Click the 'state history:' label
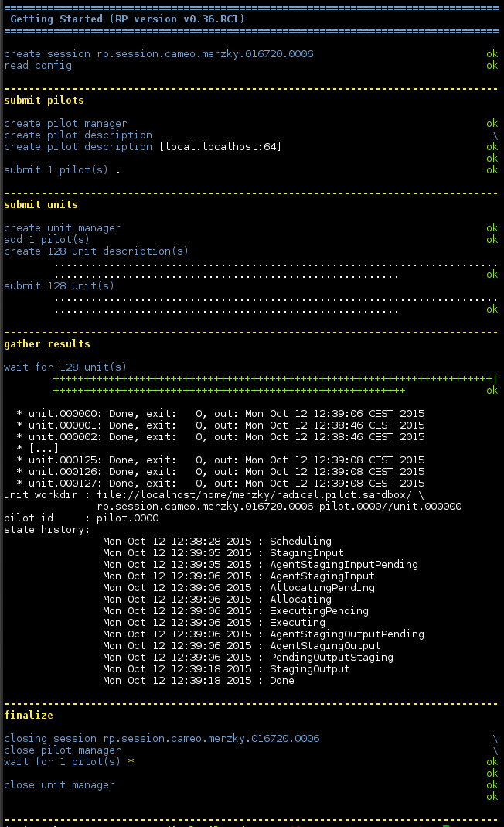 (x=47, y=529)
